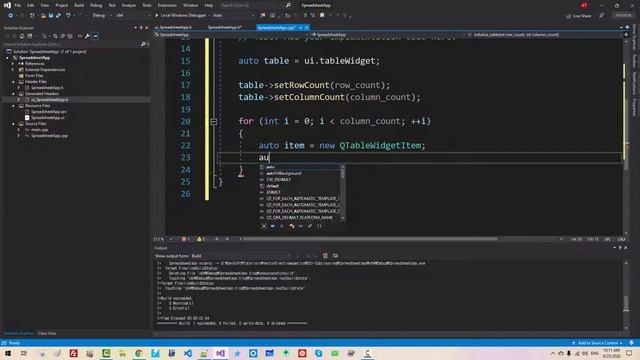Viewport: 640px width, 360px height.
Task: Expand the External Dependencies node
Action: (x=13, y=70)
